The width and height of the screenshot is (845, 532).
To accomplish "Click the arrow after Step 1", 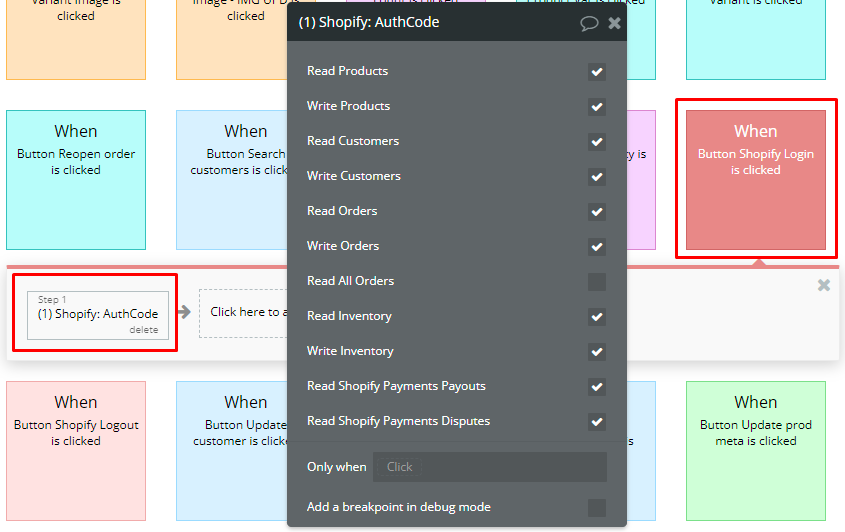I will coord(184,312).
